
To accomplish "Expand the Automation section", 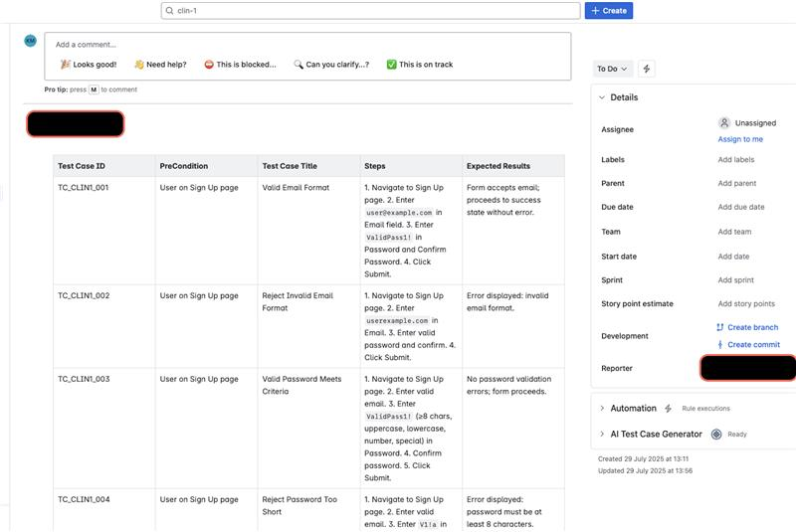I will [x=602, y=409].
